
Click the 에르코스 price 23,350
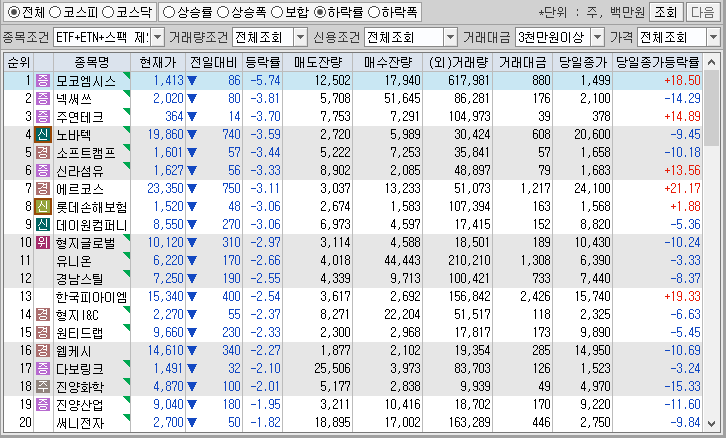[x=165, y=188]
